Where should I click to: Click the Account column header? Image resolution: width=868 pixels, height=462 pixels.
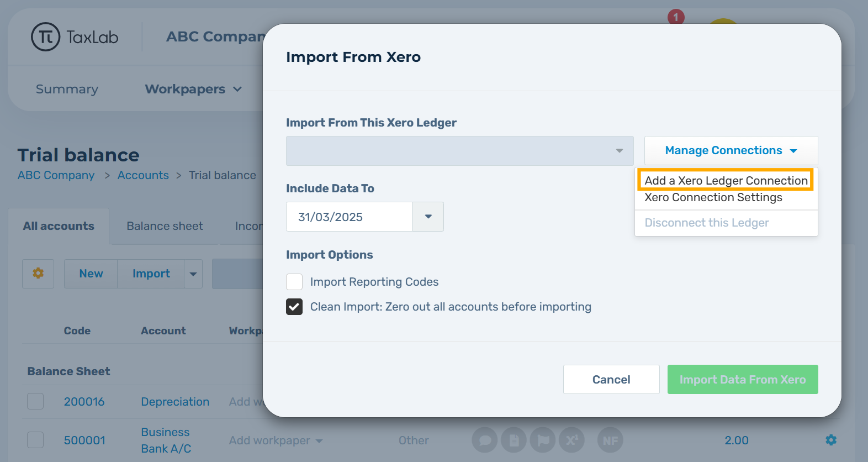point(163,331)
